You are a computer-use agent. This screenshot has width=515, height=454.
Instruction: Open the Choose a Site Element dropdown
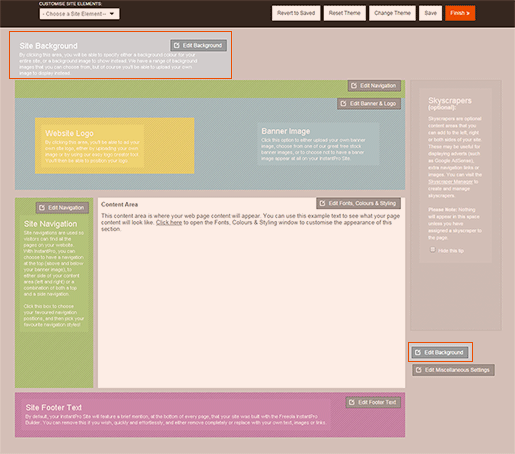tap(79, 14)
